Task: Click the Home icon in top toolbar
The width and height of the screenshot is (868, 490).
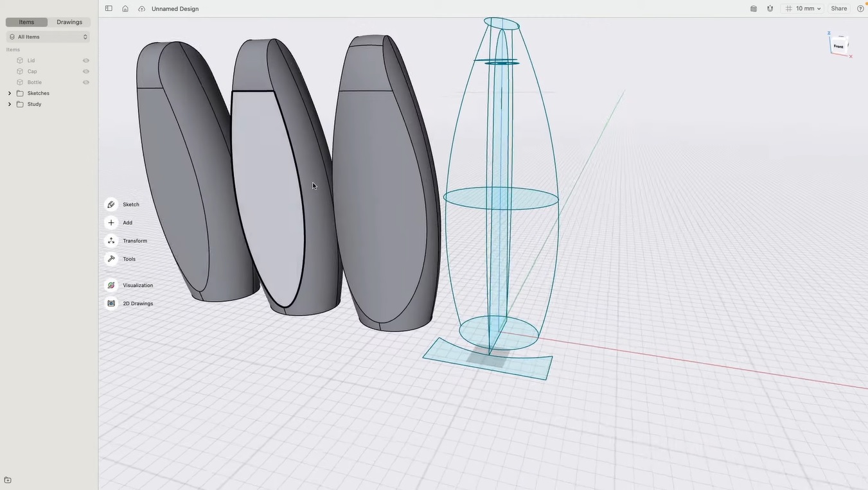Action: (x=125, y=8)
